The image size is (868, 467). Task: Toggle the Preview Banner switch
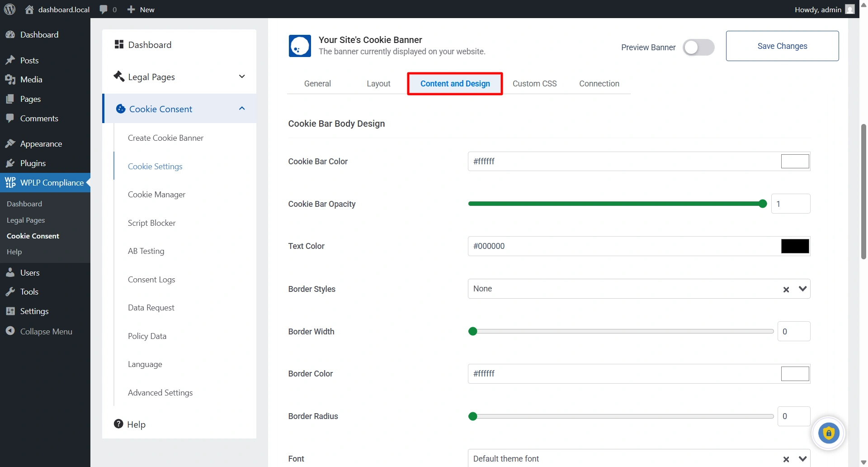coord(698,48)
